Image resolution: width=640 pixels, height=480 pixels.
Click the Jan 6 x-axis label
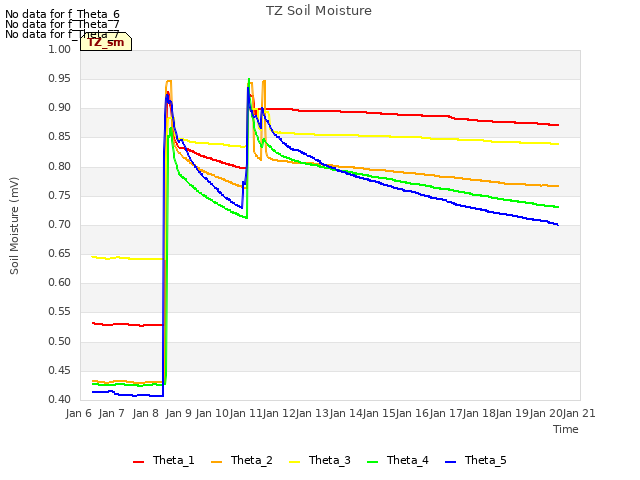79,413
